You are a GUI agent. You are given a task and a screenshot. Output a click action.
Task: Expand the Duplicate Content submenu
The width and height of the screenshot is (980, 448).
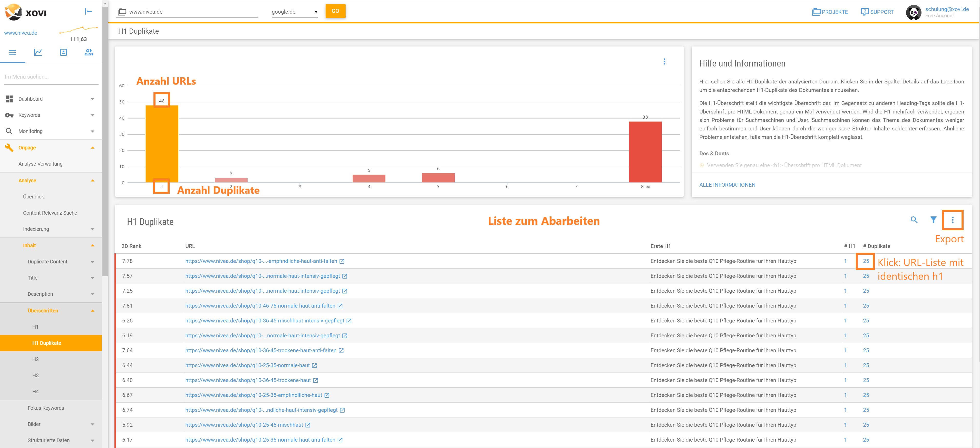(x=92, y=262)
